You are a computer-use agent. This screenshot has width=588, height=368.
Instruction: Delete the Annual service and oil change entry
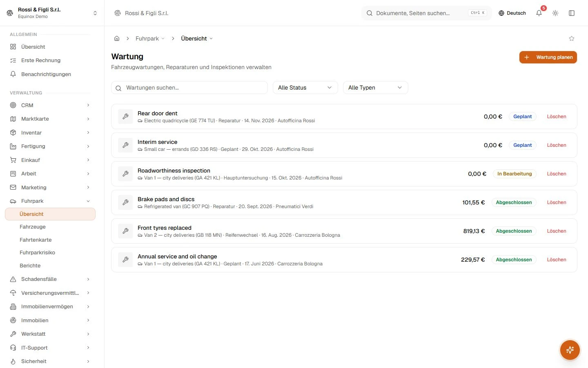point(557,260)
